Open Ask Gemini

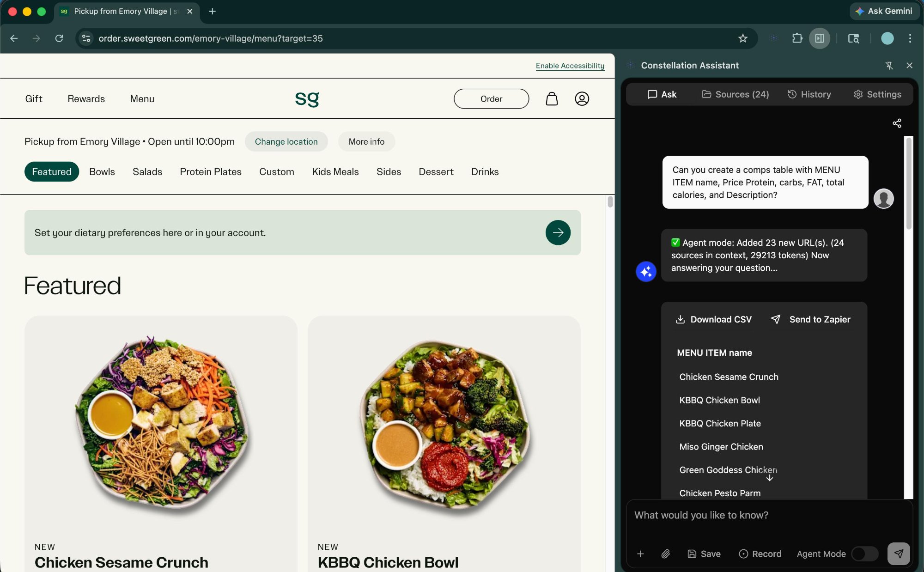pyautogui.click(x=884, y=11)
